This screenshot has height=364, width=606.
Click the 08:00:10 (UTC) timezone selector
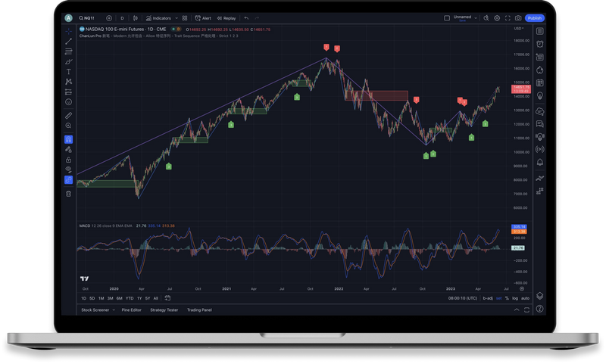[463, 298]
